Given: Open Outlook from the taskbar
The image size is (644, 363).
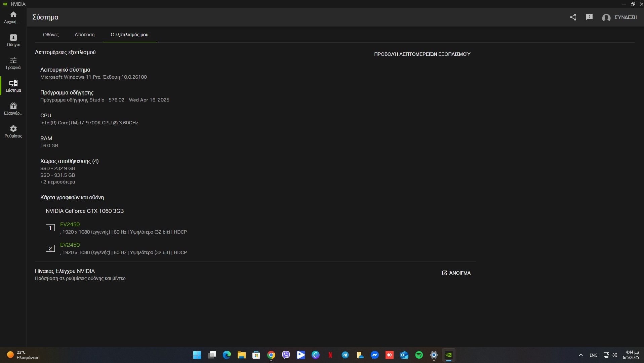Looking at the screenshot, I should pos(404,355).
